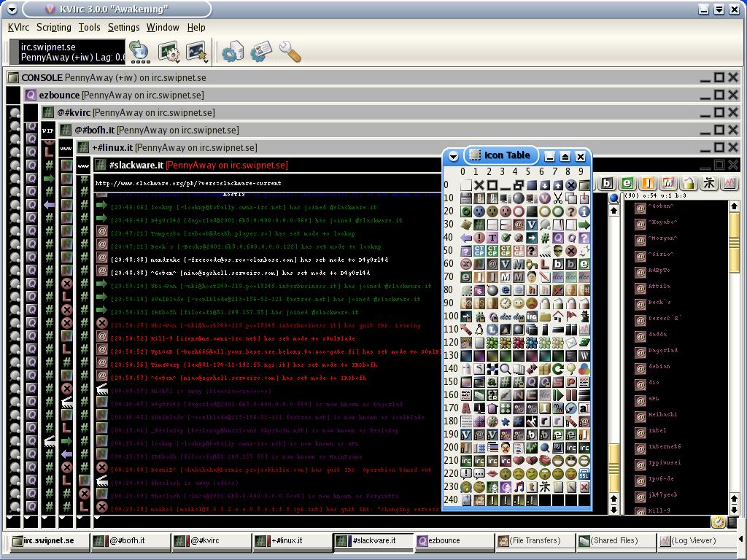
Task: Toggle the padlock button in the #slackware.it toolbar
Action: tap(689, 183)
